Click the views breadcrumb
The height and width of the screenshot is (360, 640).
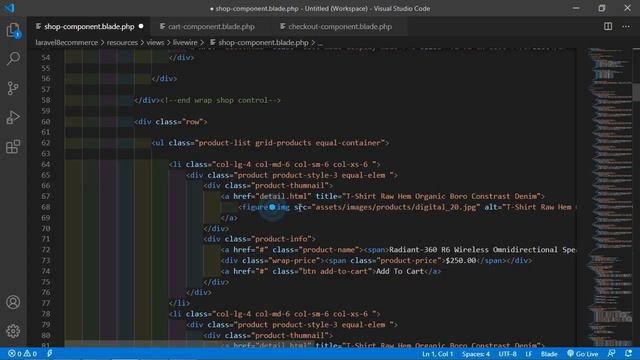click(155, 42)
